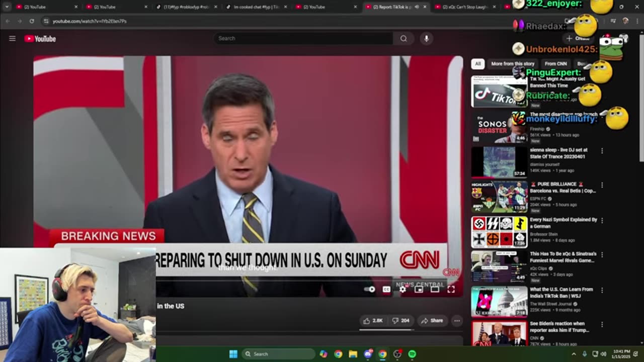Go back in Chrome history
Viewport: 644px width, 362px height.
point(8,21)
